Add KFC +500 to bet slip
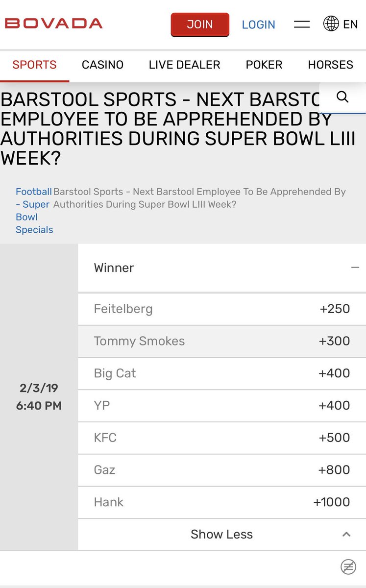The image size is (366, 588). tap(222, 438)
